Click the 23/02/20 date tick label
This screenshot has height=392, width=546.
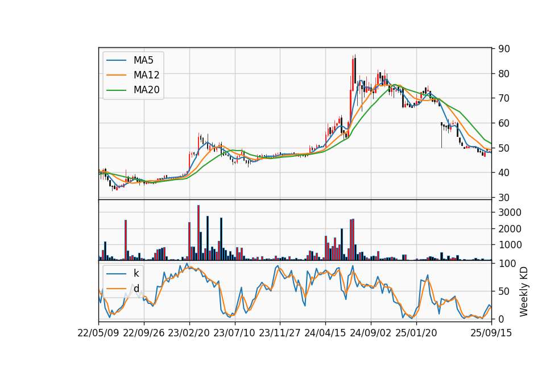pyautogui.click(x=189, y=333)
